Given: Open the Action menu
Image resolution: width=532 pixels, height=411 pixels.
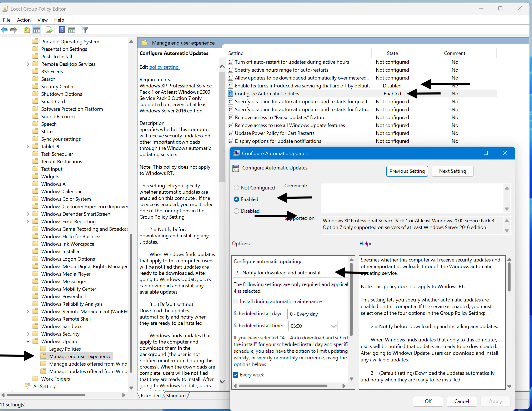Looking at the screenshot, I should 24,20.
